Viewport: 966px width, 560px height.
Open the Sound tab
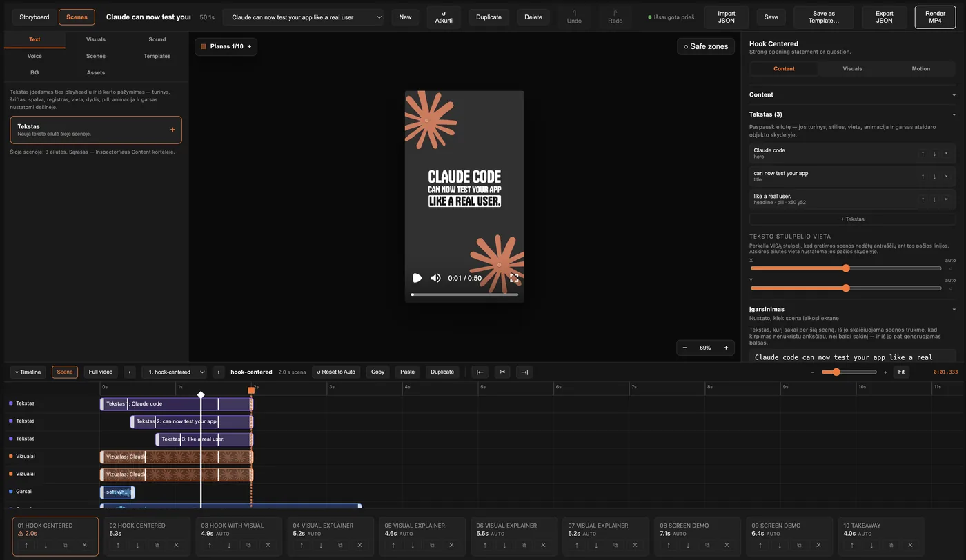click(157, 39)
